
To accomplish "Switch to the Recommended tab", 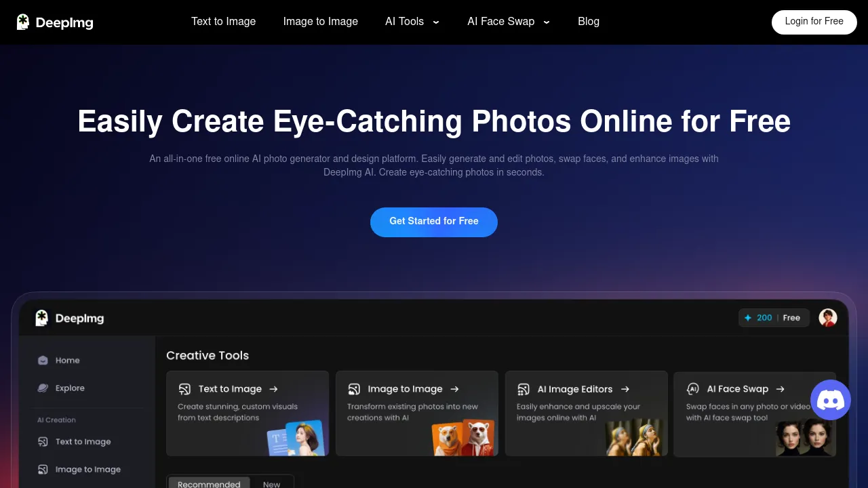I will click(x=209, y=484).
